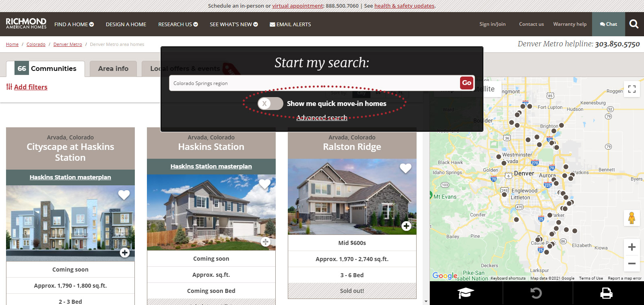Open health & safety updates link
The width and height of the screenshot is (644, 305).
[405, 6]
